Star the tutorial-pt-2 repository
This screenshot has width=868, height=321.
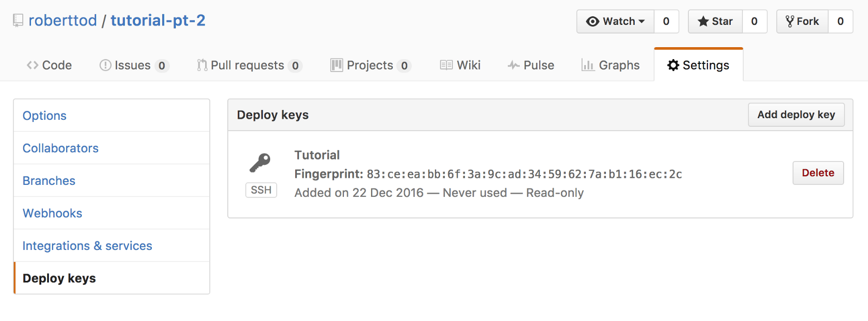click(x=715, y=21)
